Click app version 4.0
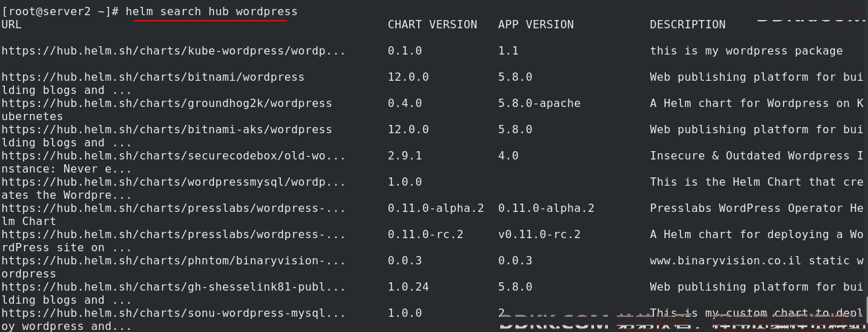 tap(509, 155)
